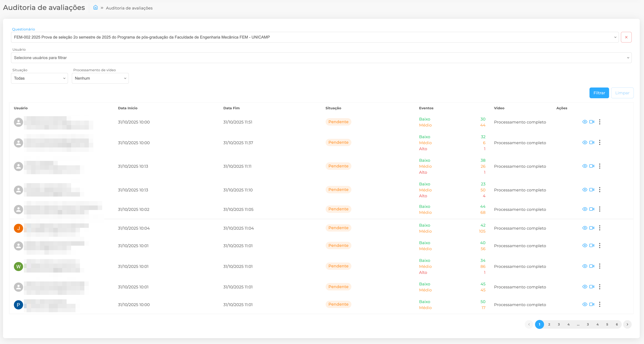This screenshot has height=344, width=644.
Task: Click the camera icon for user P's row
Action: tap(592, 305)
